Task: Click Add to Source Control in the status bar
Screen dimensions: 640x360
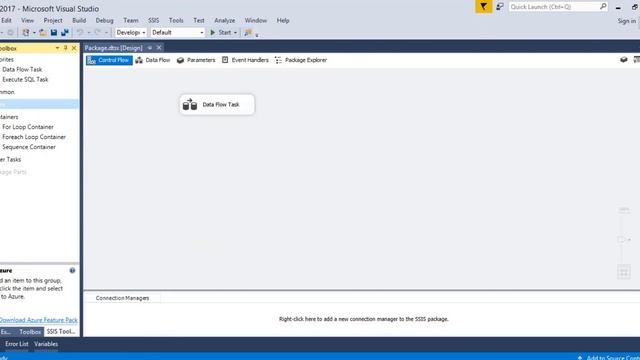Action: click(x=608, y=357)
